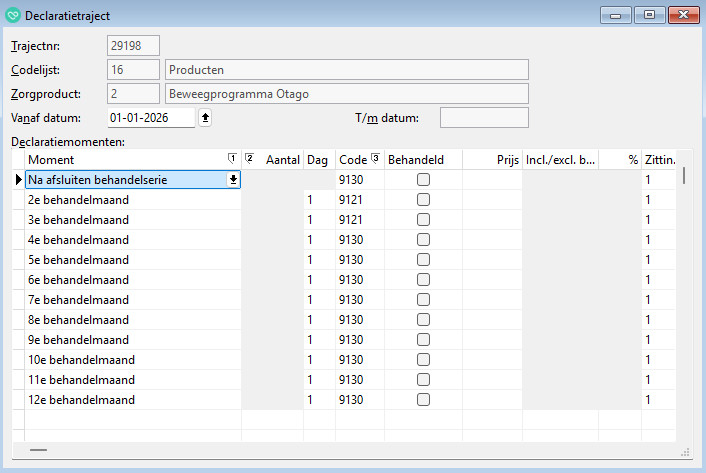Click the Vanaf datum arrow button

tap(206, 118)
